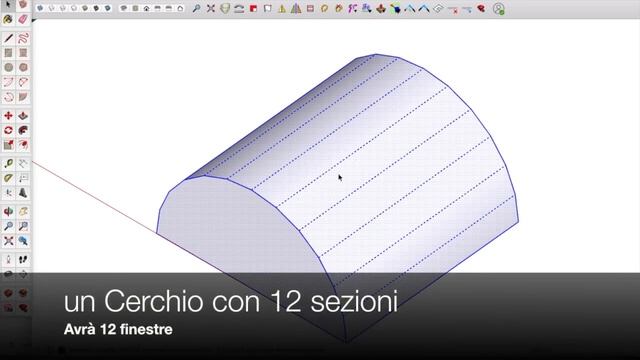The width and height of the screenshot is (640, 360).
Task: Choose the 3D Text tool
Action: (23, 193)
